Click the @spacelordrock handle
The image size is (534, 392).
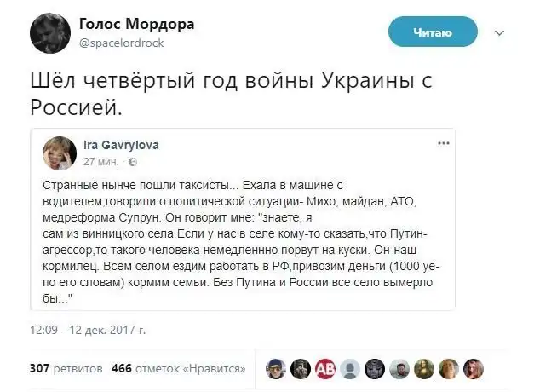point(121,42)
